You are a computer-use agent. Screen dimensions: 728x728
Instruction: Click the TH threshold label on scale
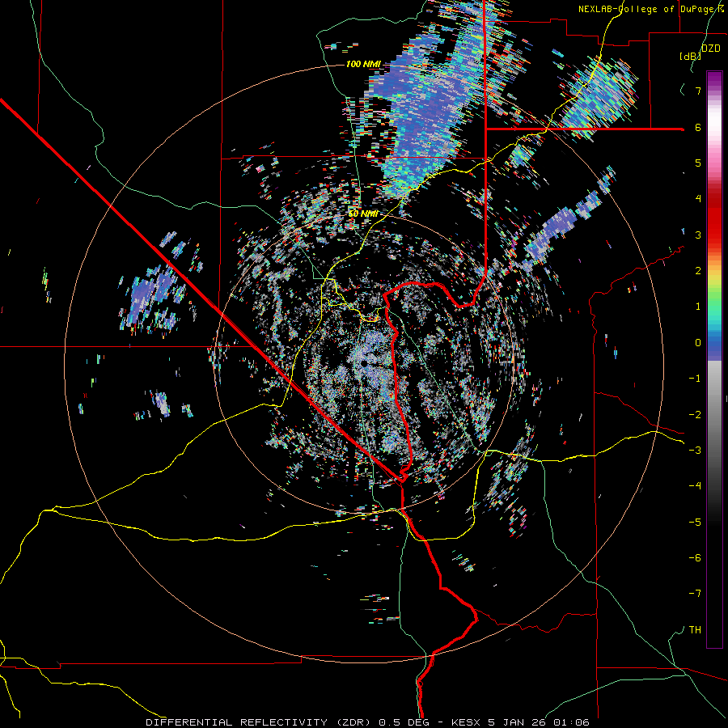click(x=695, y=630)
